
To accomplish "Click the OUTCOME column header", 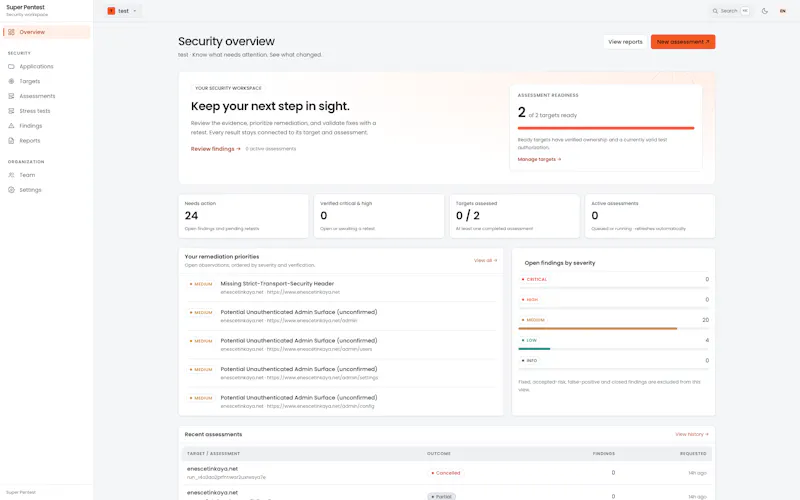I will point(439,454).
